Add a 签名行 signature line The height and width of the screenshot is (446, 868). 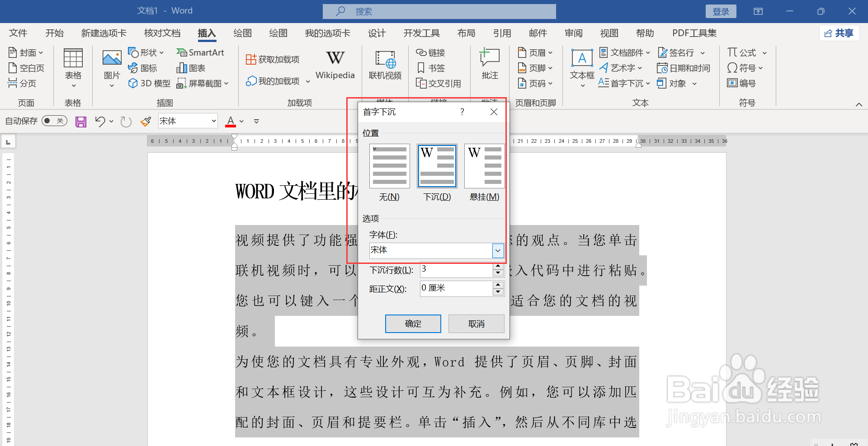[681, 53]
